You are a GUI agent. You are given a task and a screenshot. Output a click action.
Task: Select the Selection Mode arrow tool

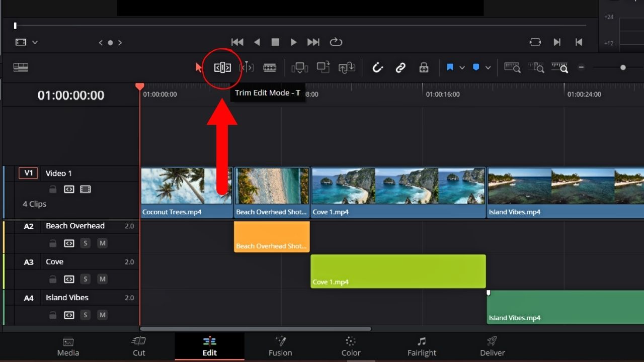click(x=199, y=67)
